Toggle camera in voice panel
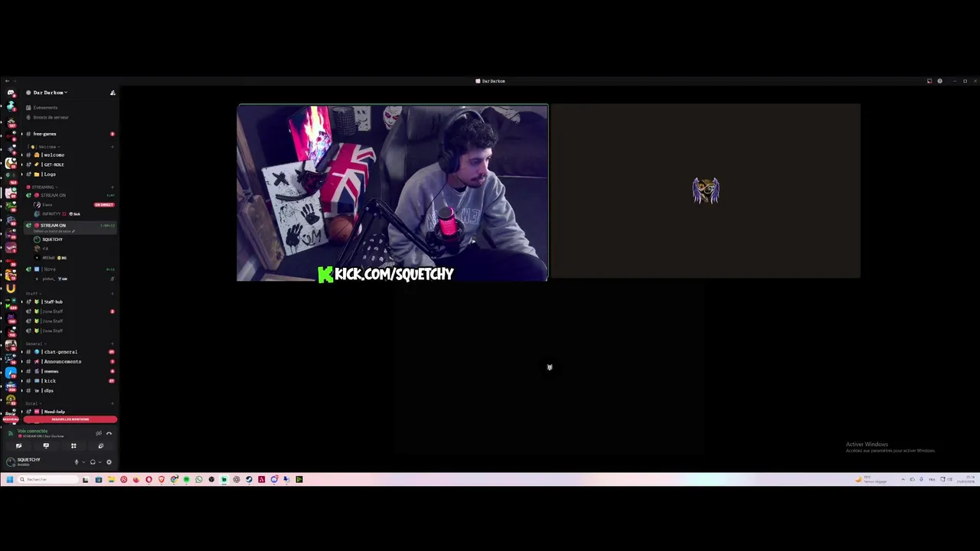Image resolution: width=980 pixels, height=551 pixels. 18,445
